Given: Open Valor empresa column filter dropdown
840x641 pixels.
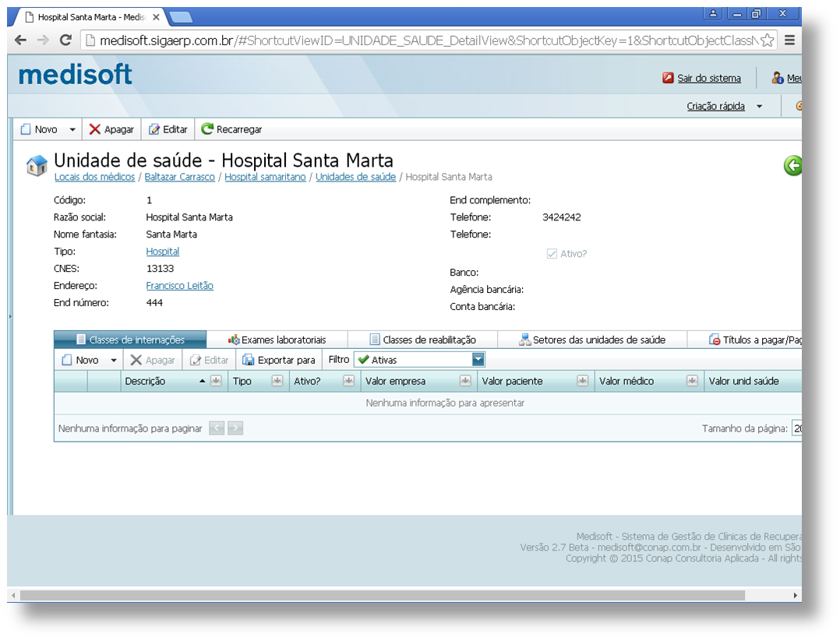Looking at the screenshot, I should pyautogui.click(x=465, y=381).
